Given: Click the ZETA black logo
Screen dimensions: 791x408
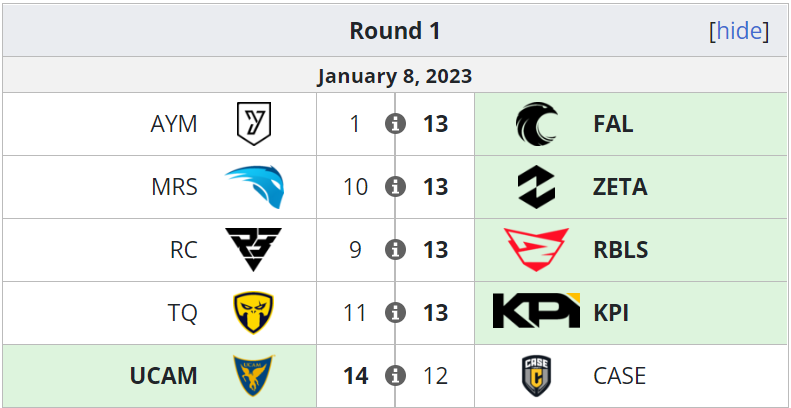Looking at the screenshot, I should coord(536,187).
